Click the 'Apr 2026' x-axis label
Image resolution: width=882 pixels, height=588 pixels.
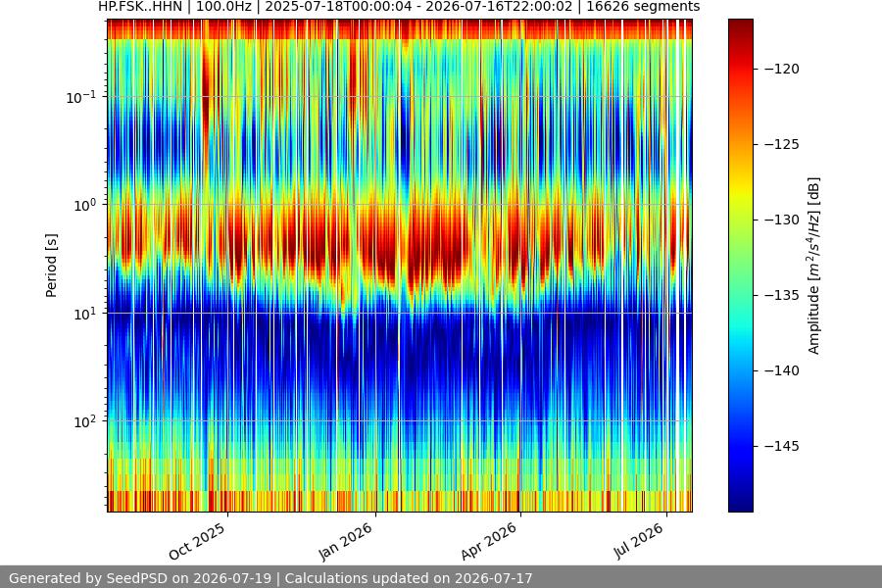click(x=489, y=541)
